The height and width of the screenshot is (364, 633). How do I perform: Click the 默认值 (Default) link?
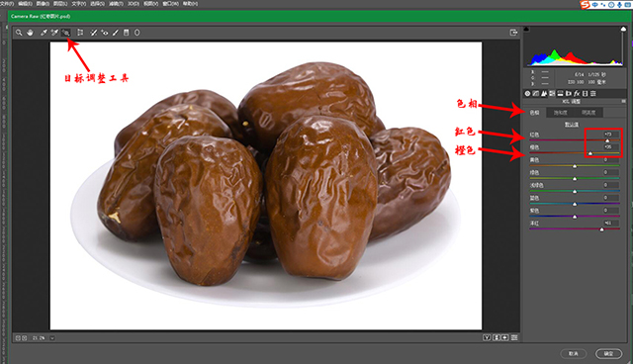[x=572, y=125]
